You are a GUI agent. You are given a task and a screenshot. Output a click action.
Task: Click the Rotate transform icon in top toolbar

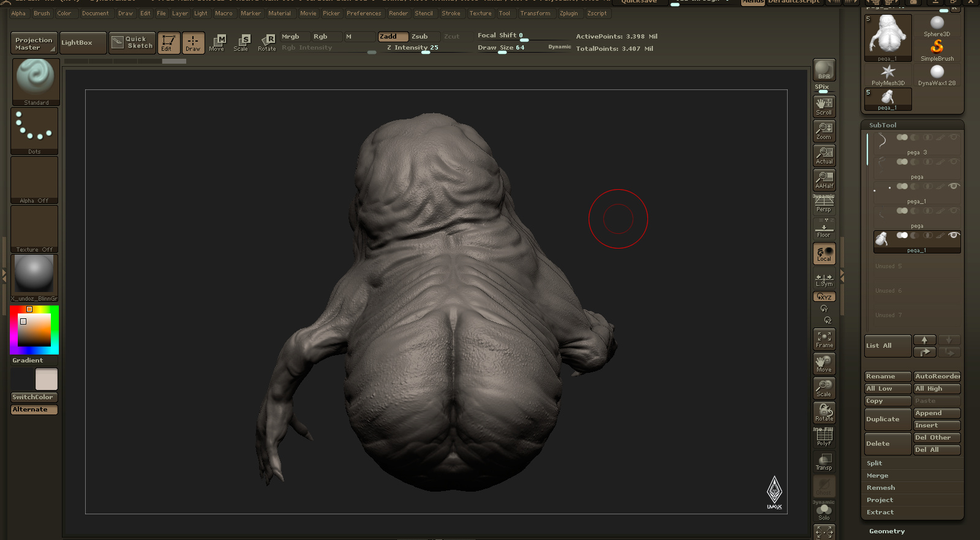[x=267, y=42]
